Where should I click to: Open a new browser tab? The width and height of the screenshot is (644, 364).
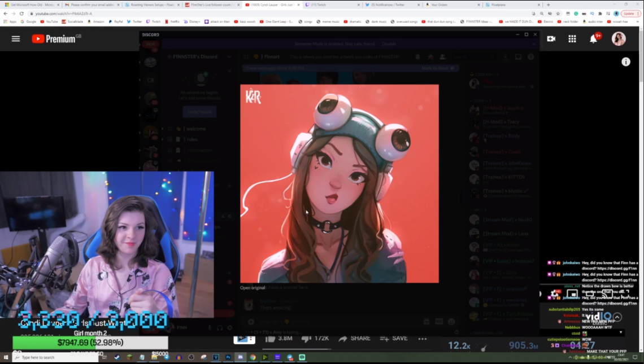(549, 5)
